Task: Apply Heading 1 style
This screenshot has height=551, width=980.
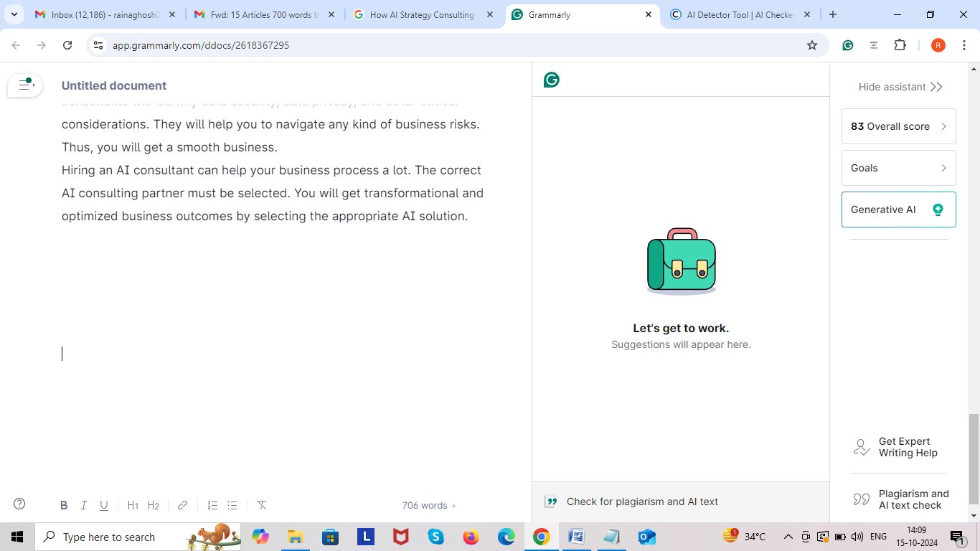Action: 133,505
